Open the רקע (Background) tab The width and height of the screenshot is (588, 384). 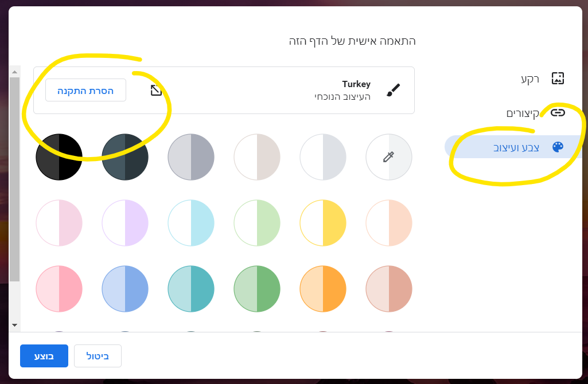(x=530, y=79)
